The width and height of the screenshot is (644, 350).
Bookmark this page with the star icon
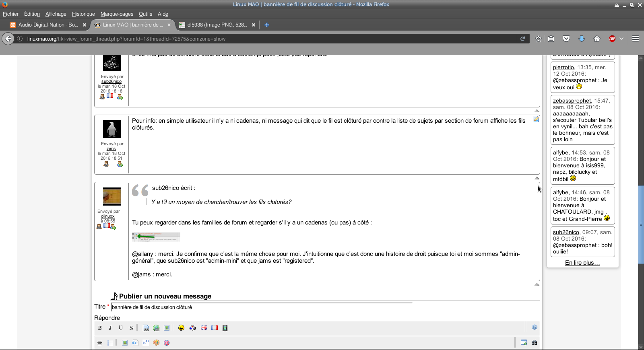tap(539, 39)
